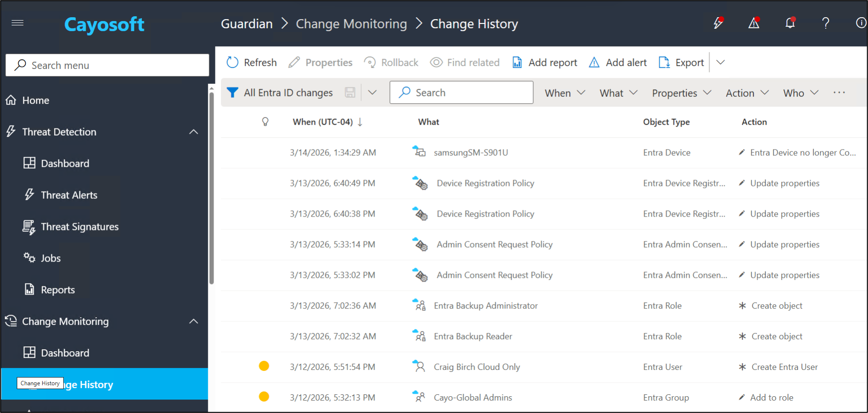Click Add report in the toolbar

pyautogui.click(x=545, y=63)
